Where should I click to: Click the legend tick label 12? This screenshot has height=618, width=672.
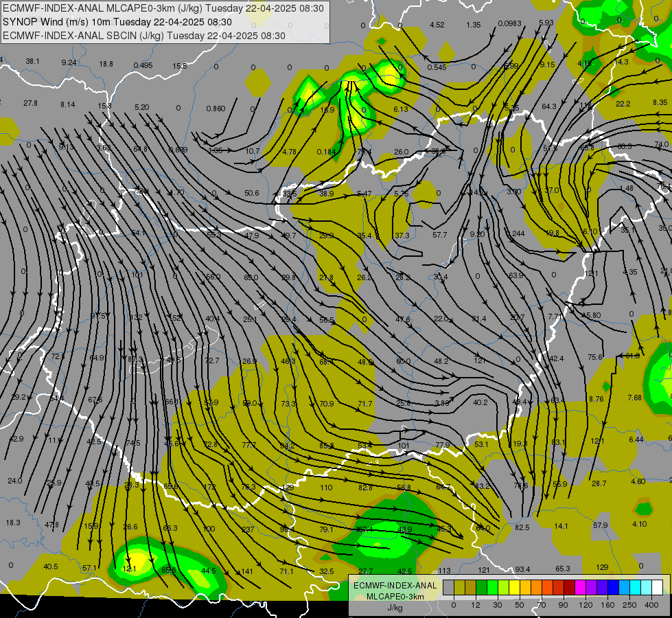tap(475, 605)
